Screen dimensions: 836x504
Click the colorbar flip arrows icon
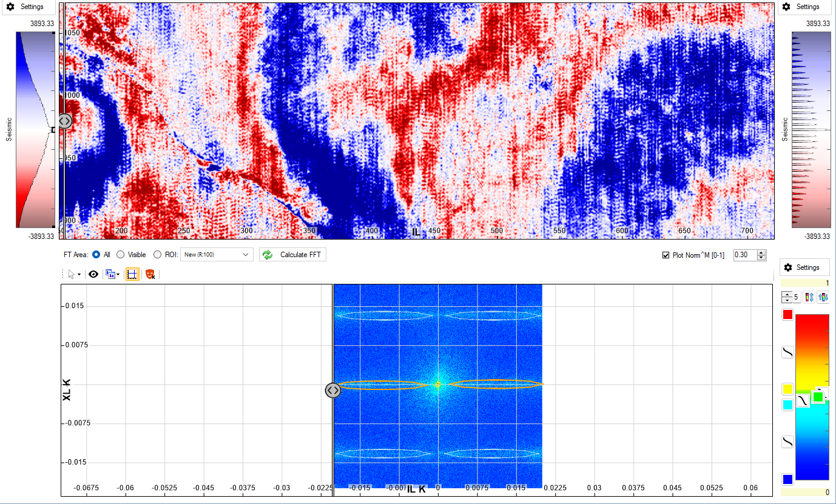pyautogui.click(x=823, y=297)
